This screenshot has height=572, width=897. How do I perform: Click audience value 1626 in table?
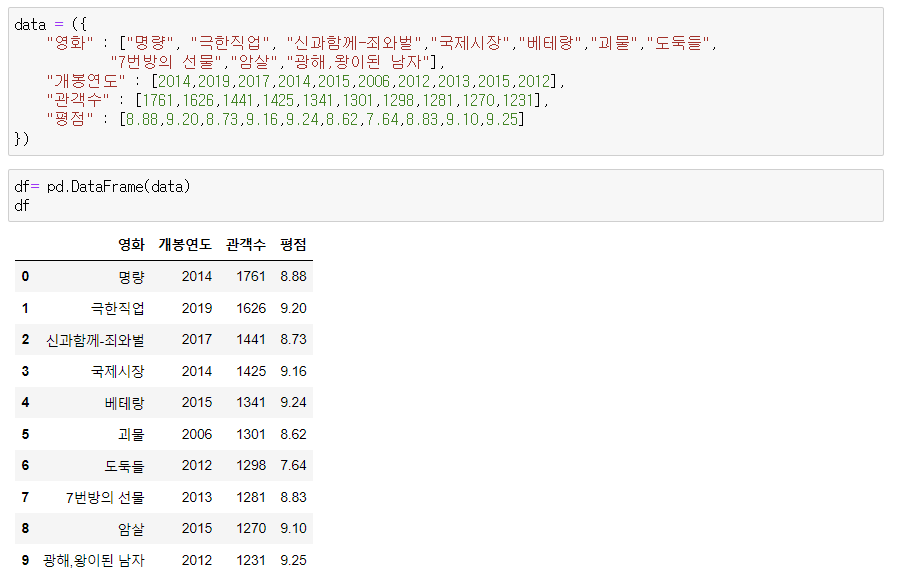pos(251,308)
